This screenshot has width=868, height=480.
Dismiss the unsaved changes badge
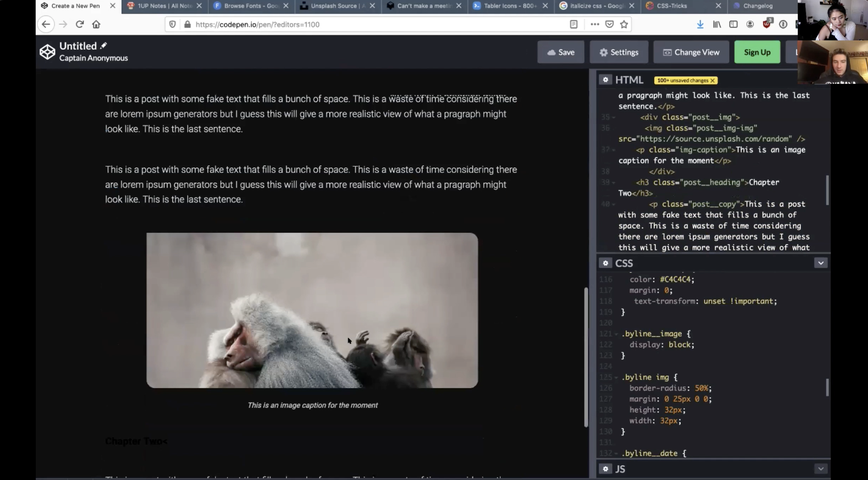tap(712, 80)
